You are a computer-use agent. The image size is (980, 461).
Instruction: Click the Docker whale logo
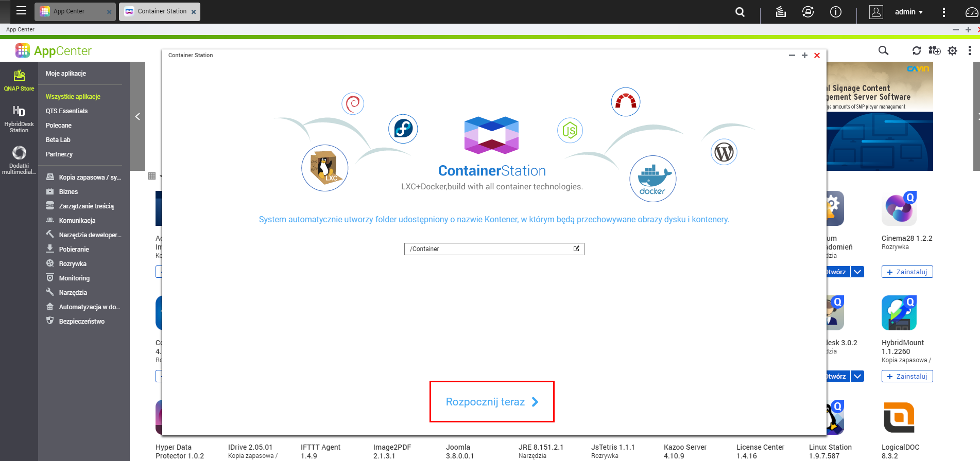pyautogui.click(x=652, y=179)
